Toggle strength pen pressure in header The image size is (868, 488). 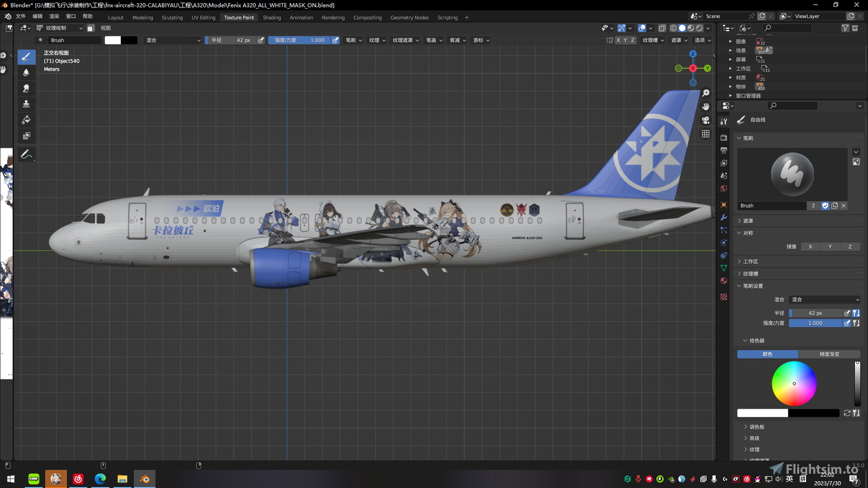coord(335,40)
